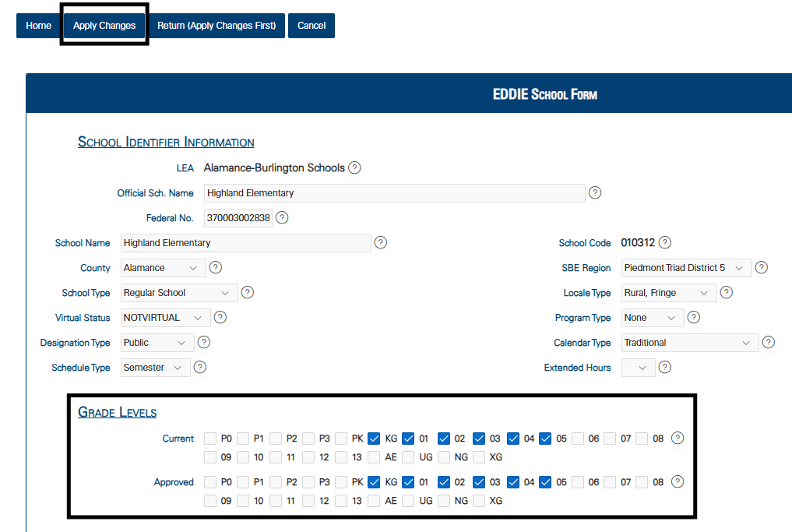Screen dimensions: 792x532
Task: Click inside the School Name input field
Action: coord(245,242)
